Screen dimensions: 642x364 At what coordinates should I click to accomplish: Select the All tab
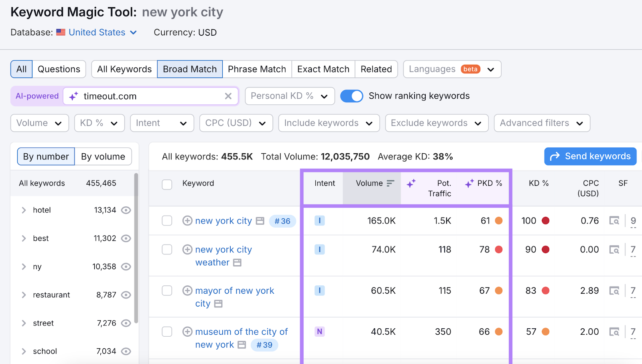click(x=22, y=69)
